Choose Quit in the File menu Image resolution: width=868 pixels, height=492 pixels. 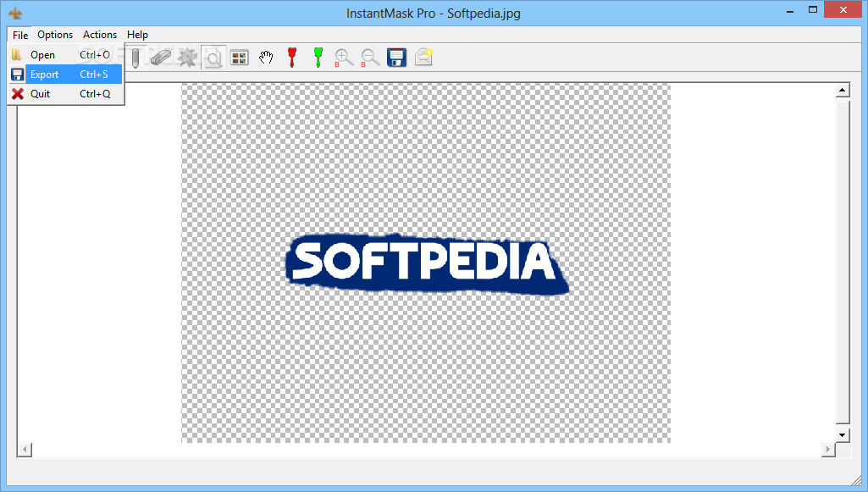[66, 93]
